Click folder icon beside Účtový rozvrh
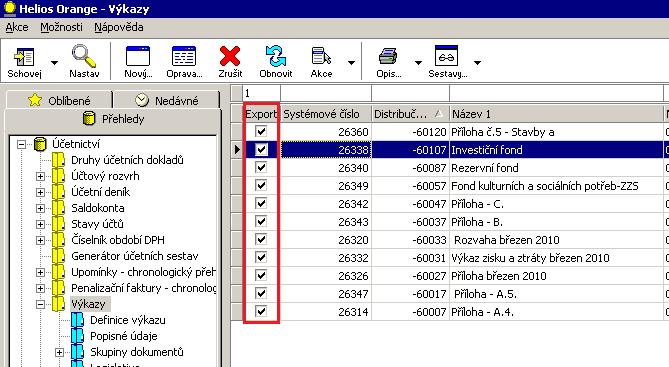This screenshot has width=669, height=367. point(58,176)
